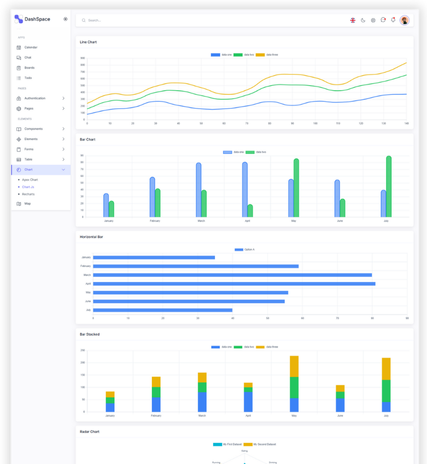Image resolution: width=427 pixels, height=464 pixels.
Task: Click the Authentication lock icon
Action: (19, 98)
